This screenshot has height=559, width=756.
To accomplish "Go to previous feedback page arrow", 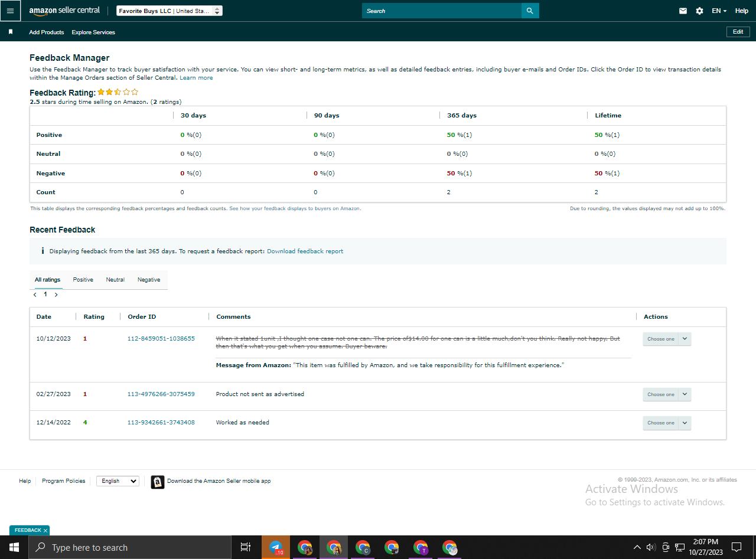I will click(x=35, y=295).
